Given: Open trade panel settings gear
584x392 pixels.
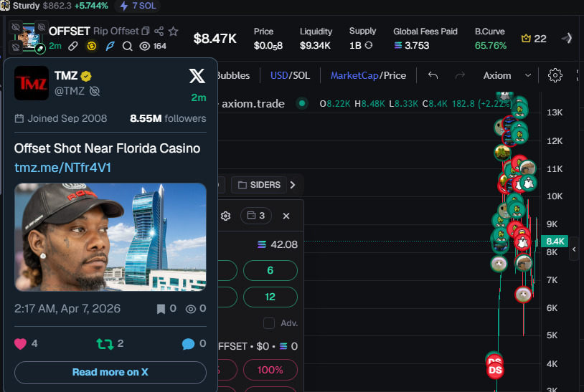Looking at the screenshot, I should (x=226, y=216).
